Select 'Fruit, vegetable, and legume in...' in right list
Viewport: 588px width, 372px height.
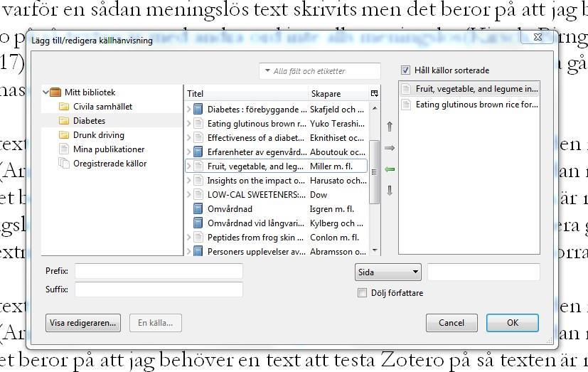click(469, 89)
